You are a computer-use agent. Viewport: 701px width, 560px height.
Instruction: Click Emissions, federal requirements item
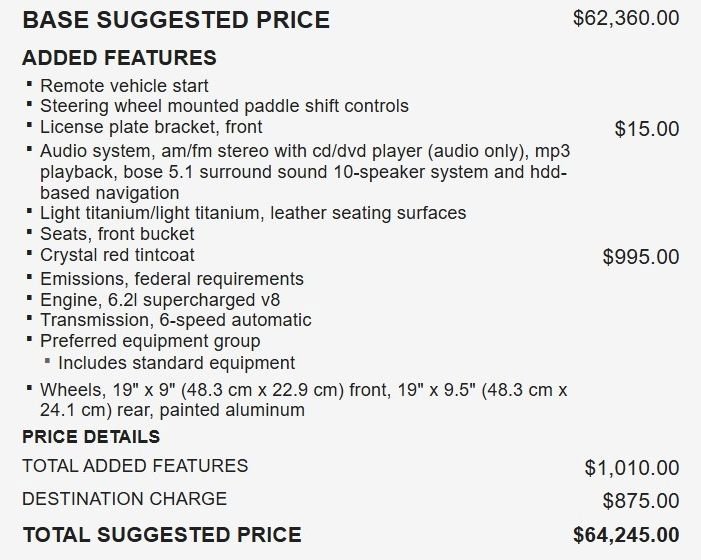172,279
